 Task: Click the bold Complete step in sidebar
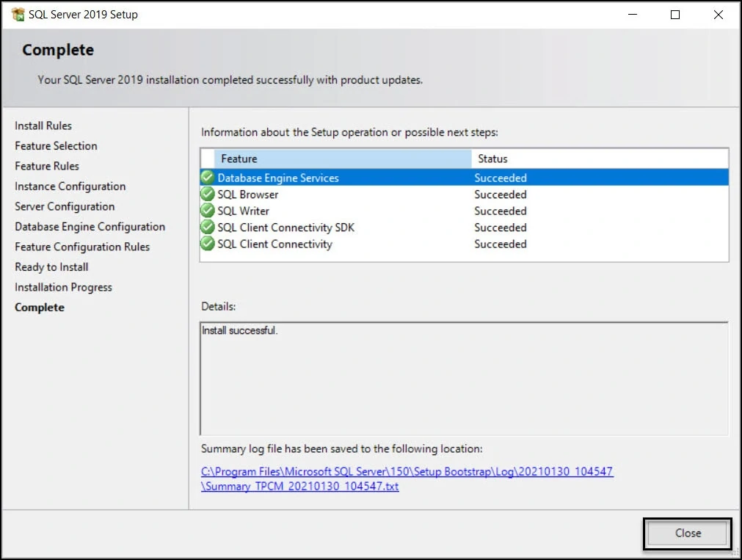point(40,308)
